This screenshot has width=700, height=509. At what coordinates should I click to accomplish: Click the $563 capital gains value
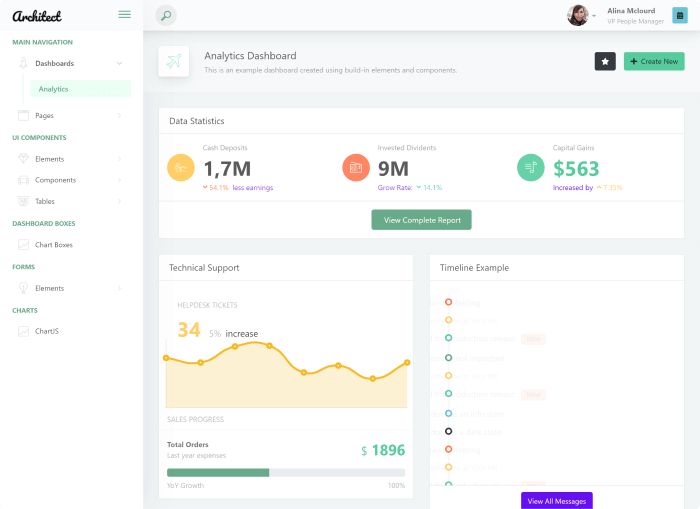click(x=576, y=169)
